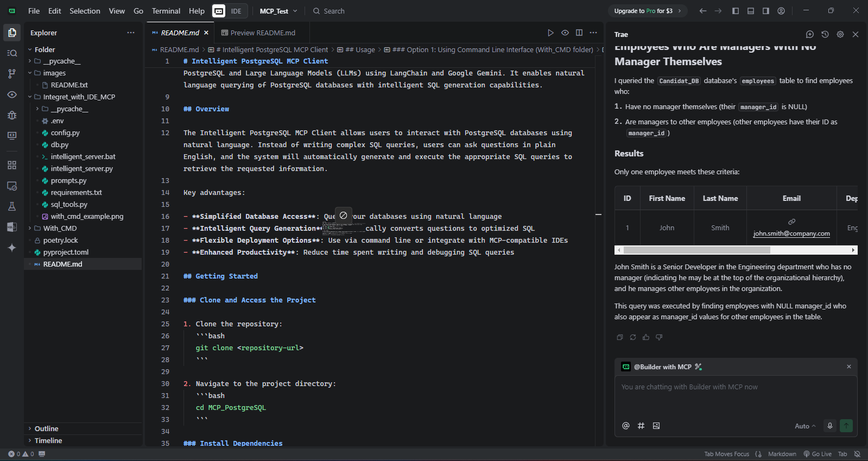
Task: Open the Source Control view
Action: pos(12,74)
